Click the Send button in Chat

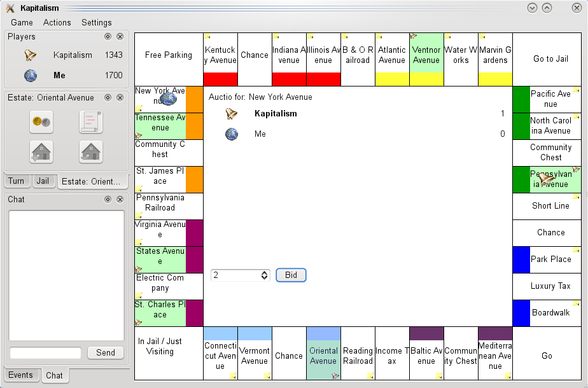(106, 353)
